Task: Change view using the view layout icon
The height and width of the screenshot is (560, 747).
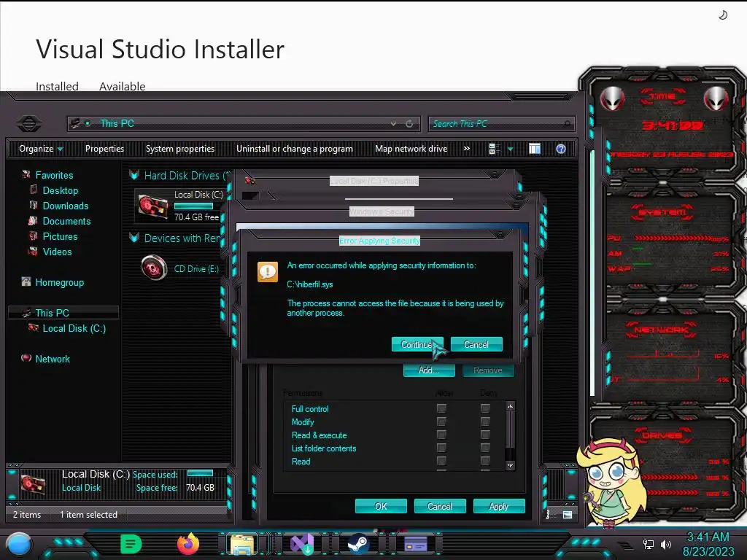Action: point(495,149)
